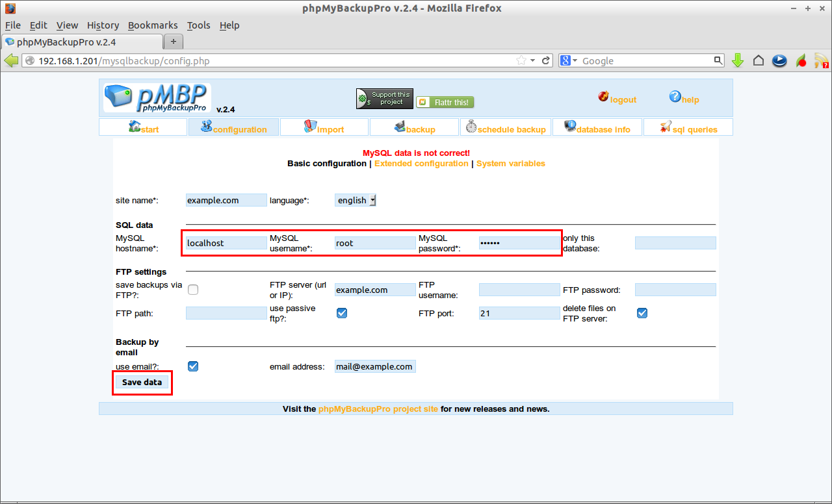Open the History menu
Image resolution: width=832 pixels, height=504 pixels.
click(103, 25)
